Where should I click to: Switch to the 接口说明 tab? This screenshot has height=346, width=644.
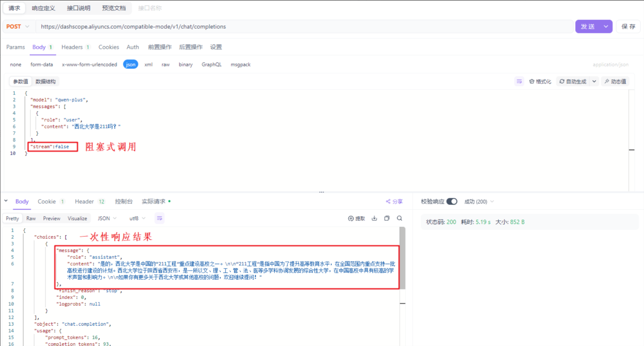(78, 8)
